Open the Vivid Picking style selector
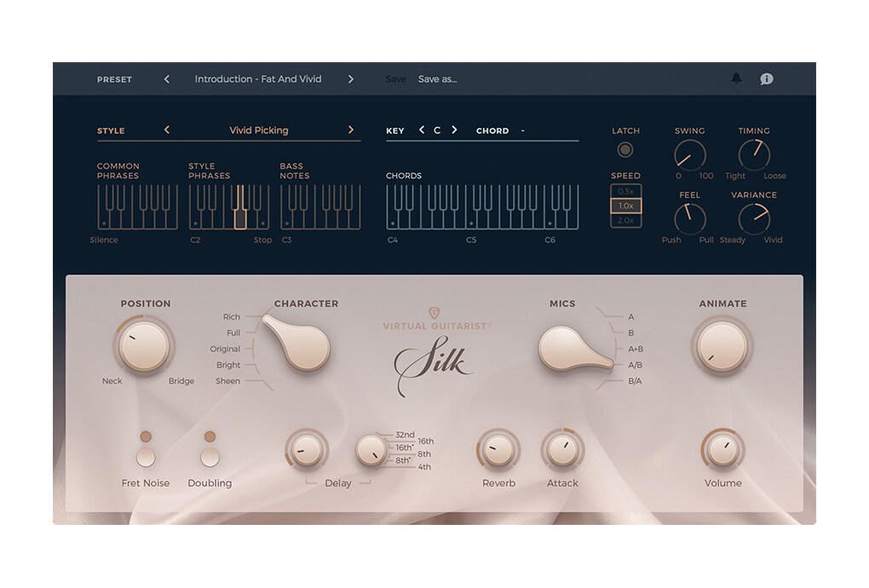 click(x=259, y=130)
